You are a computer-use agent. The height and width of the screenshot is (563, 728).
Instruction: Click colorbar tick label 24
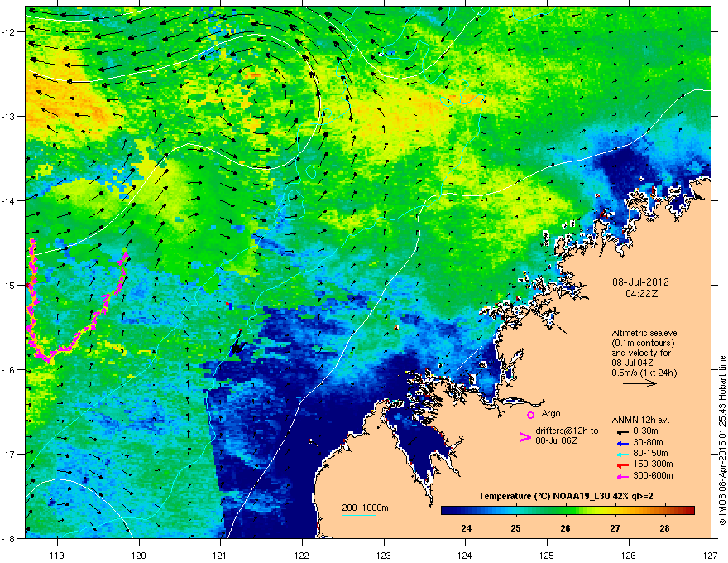click(466, 528)
